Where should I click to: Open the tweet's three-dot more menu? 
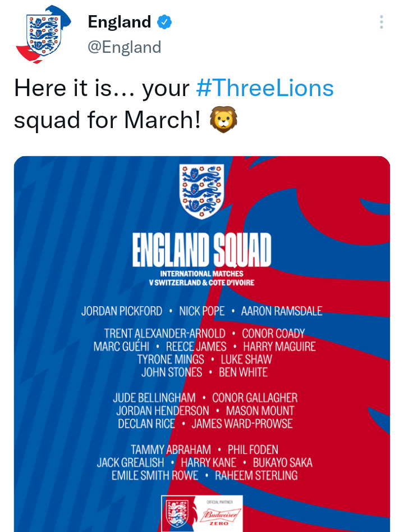[382, 22]
